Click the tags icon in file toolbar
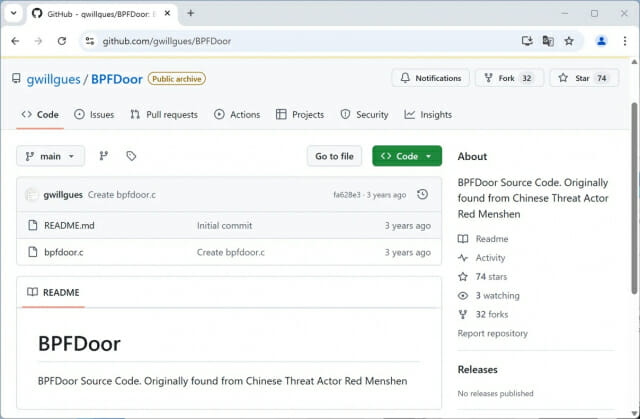The height and width of the screenshot is (419, 640). (131, 156)
